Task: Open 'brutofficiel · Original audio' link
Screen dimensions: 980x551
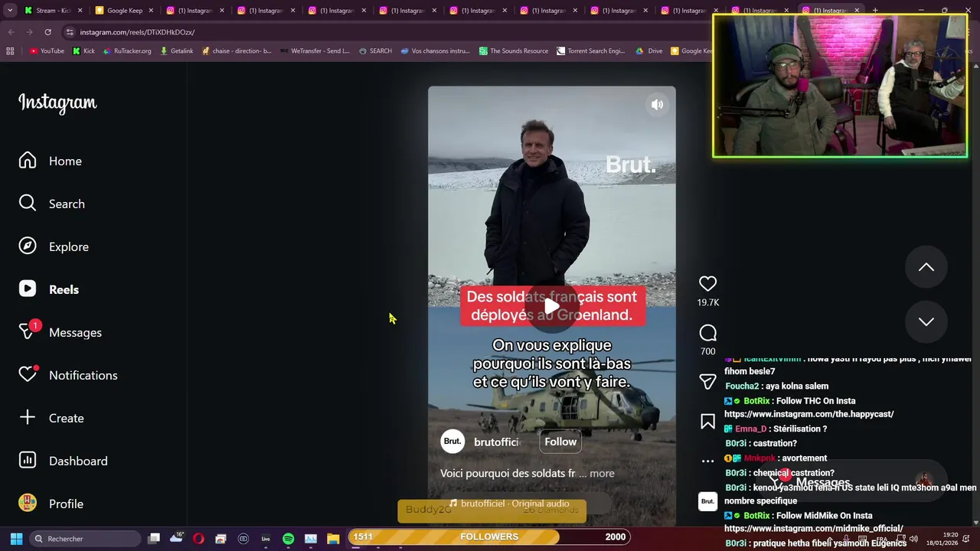Action: (509, 504)
